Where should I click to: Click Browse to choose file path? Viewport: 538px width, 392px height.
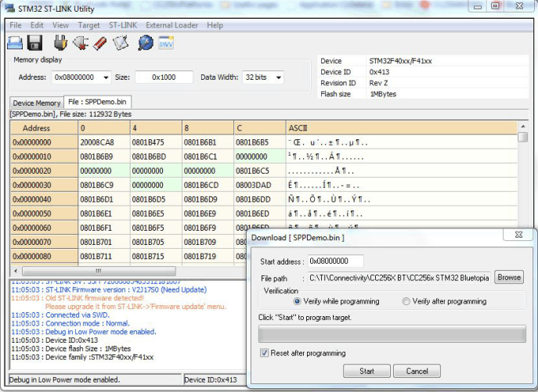pyautogui.click(x=509, y=278)
